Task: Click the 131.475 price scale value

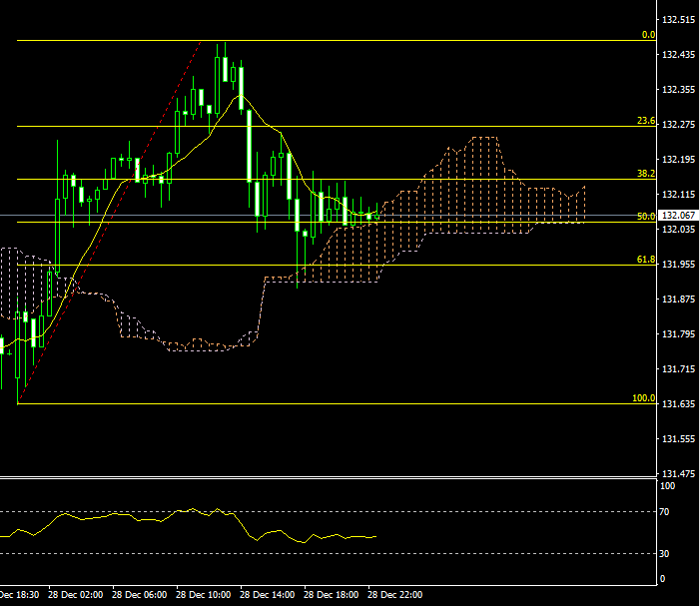Action: pyautogui.click(x=679, y=473)
